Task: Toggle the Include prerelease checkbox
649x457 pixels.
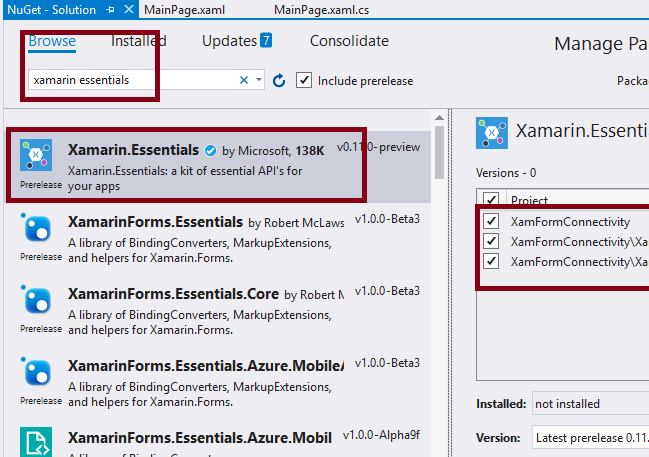Action: (305, 80)
